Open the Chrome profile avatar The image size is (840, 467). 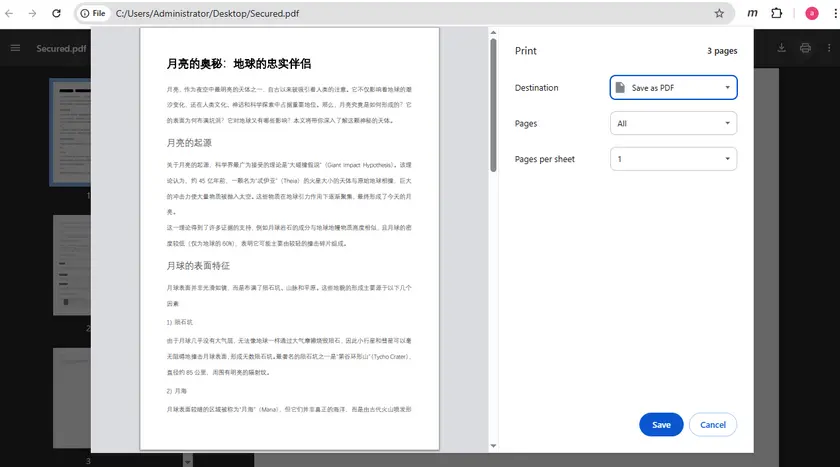pyautogui.click(x=812, y=13)
